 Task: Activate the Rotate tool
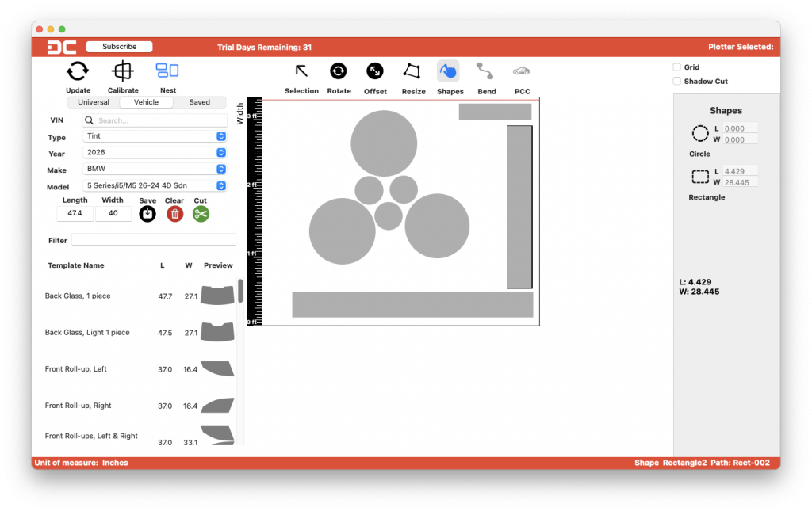339,71
